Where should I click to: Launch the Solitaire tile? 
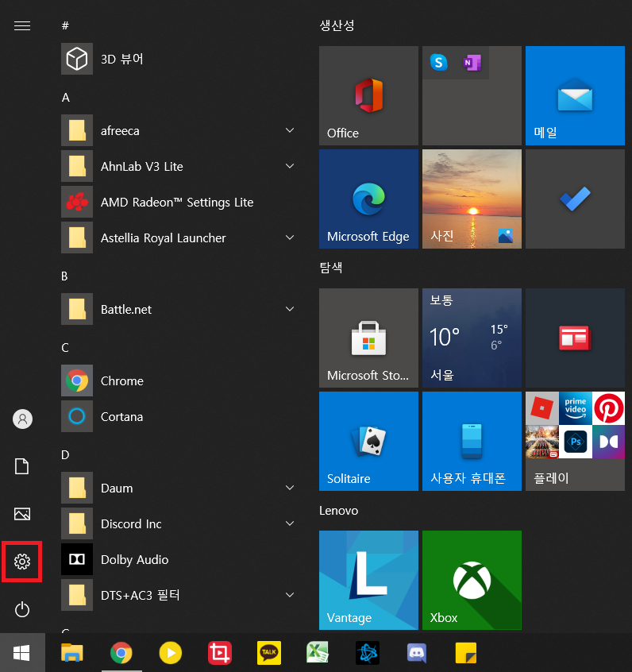(x=368, y=442)
